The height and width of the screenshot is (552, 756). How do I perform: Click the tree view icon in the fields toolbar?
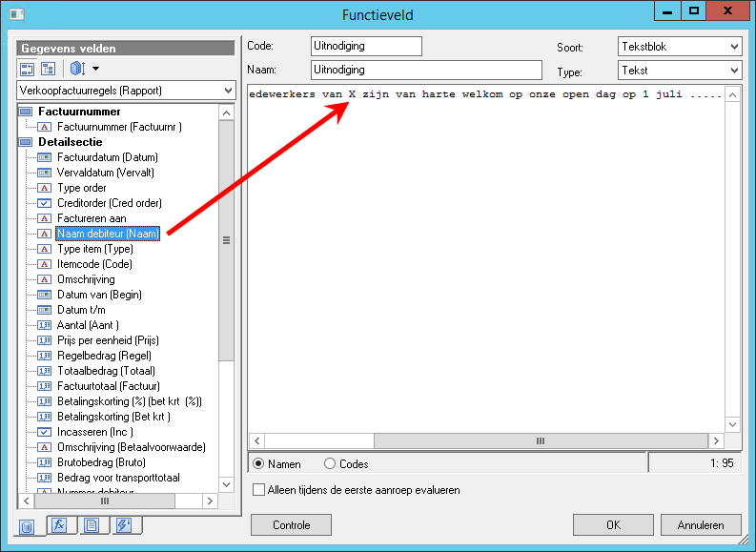point(49,69)
